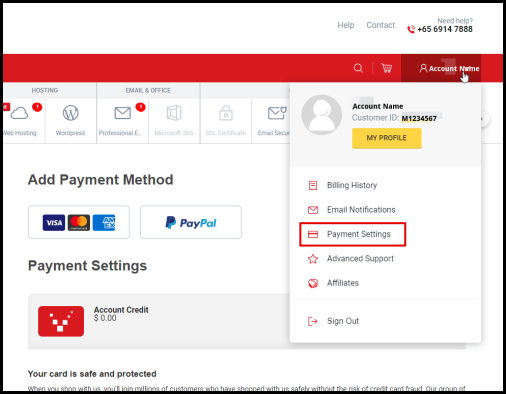Image resolution: width=506 pixels, height=394 pixels.
Task: Click the Payment Settings card icon
Action: coord(313,234)
